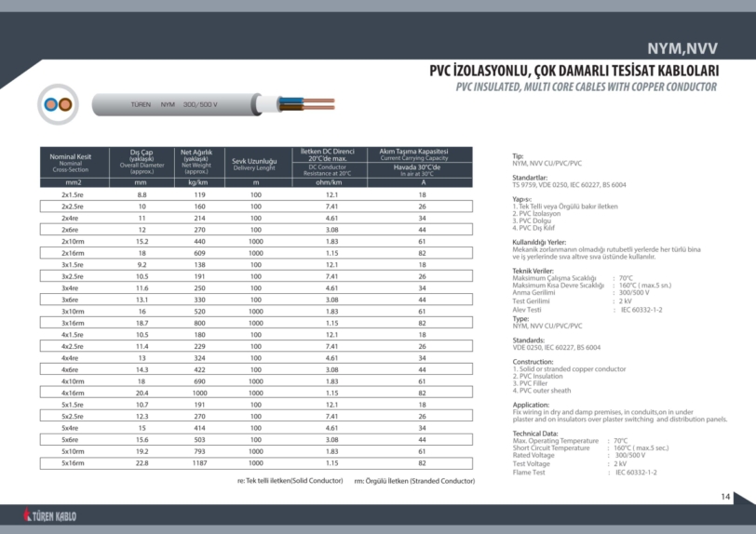Screen dimensions: 756x534
Task: Select the Dış Çap column header
Action: point(142,162)
